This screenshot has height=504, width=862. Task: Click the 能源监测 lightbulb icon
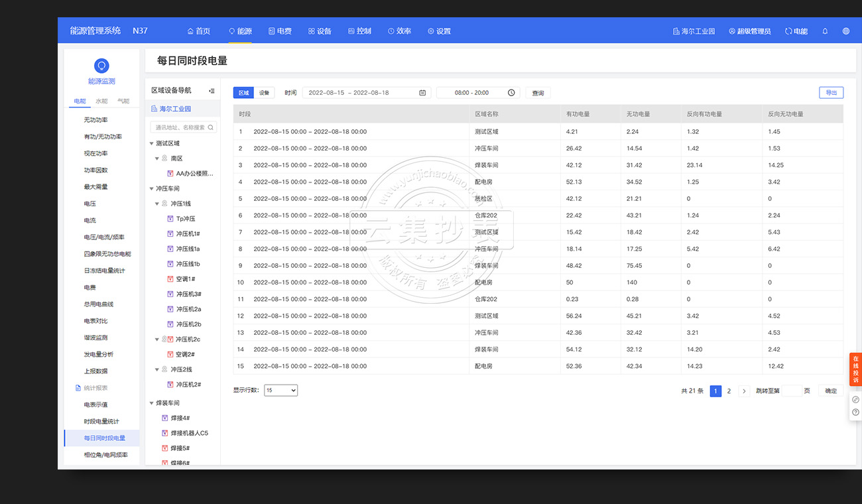point(101,66)
